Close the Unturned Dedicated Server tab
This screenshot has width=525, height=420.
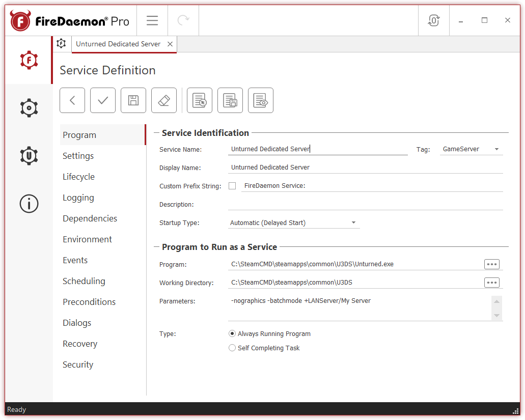(x=170, y=44)
